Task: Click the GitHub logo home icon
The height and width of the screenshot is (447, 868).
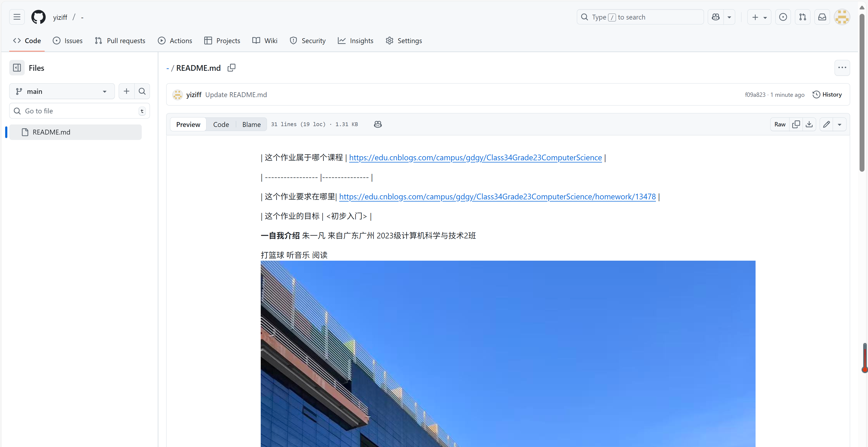Action: (38, 17)
